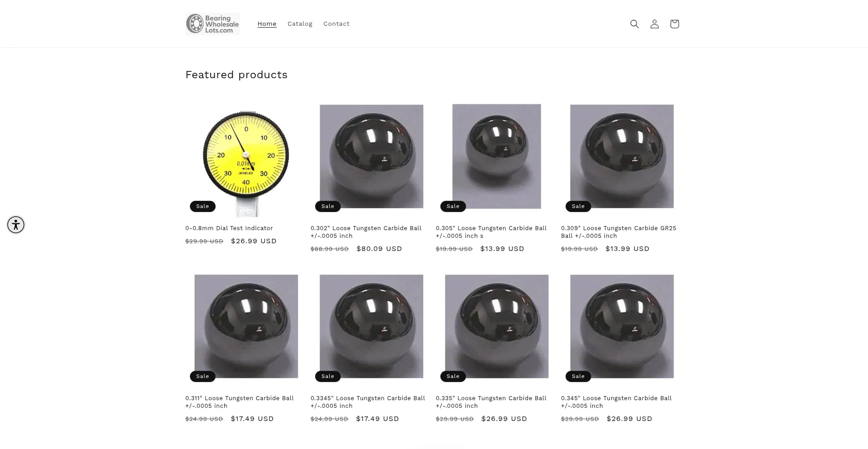Click Sale badge on Dial Test Indicator
The width and height of the screenshot is (868, 449).
tap(203, 206)
